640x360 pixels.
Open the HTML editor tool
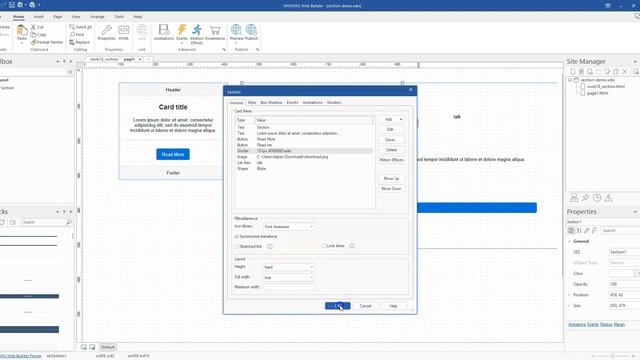click(124, 32)
